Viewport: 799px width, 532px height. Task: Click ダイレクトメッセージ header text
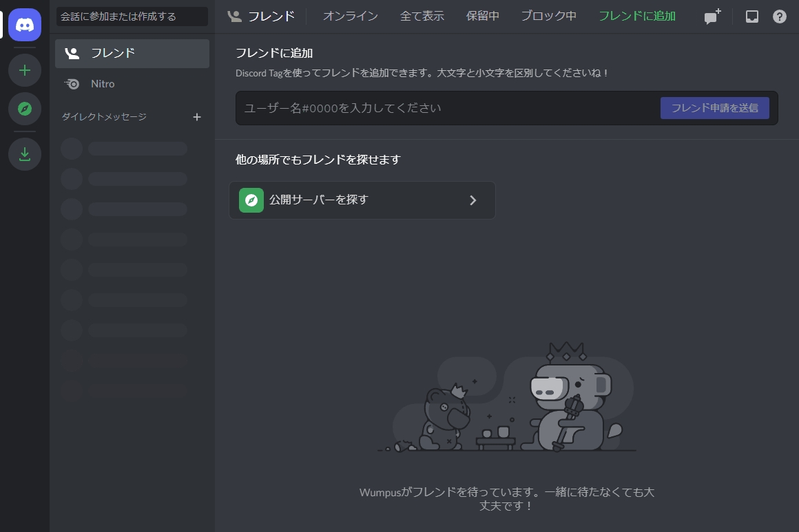[x=104, y=117]
